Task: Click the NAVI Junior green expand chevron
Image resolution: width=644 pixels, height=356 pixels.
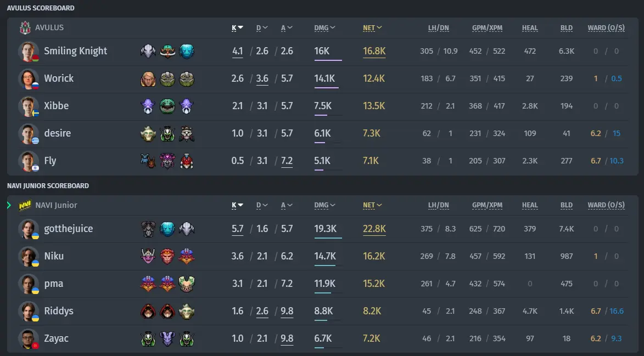Action: (x=9, y=205)
